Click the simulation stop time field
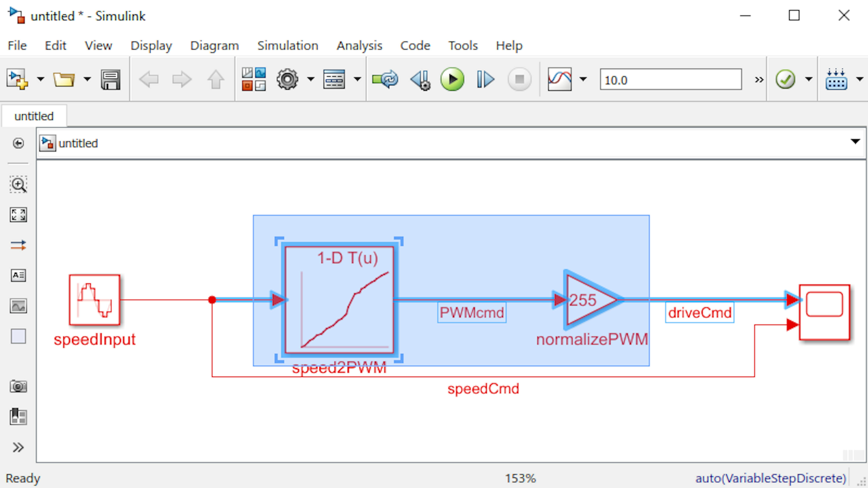868x488 pixels. coord(671,80)
